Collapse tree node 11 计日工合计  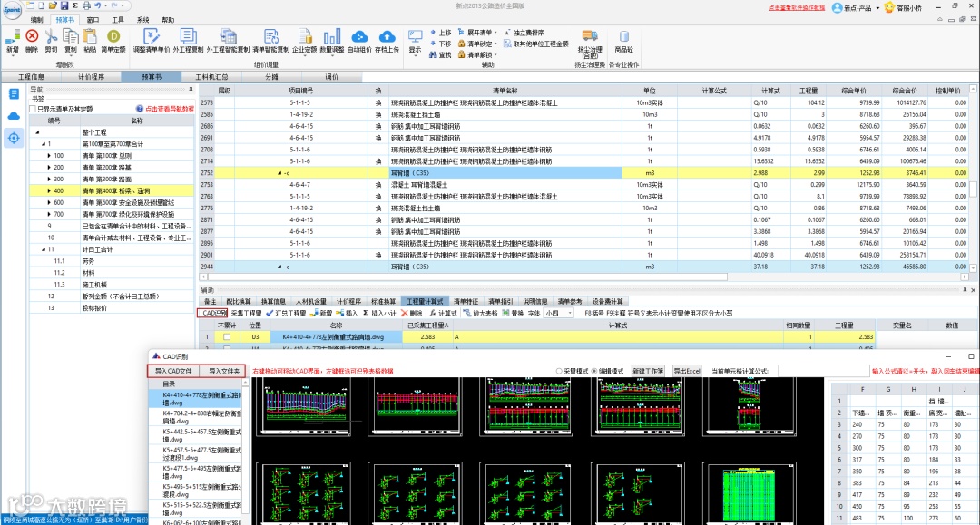(44, 249)
